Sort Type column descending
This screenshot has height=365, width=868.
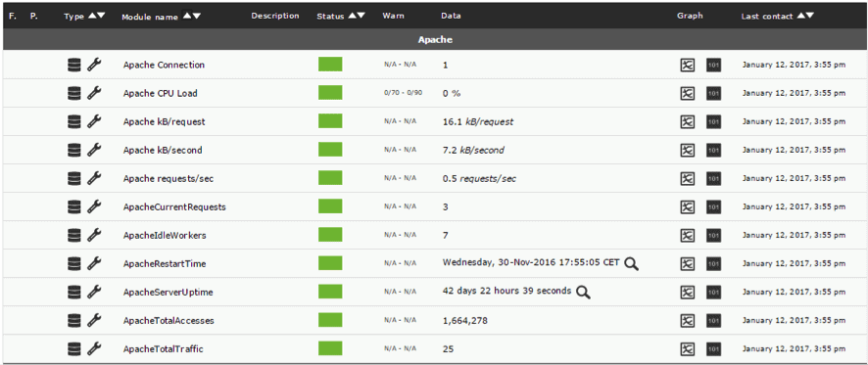[x=101, y=16]
